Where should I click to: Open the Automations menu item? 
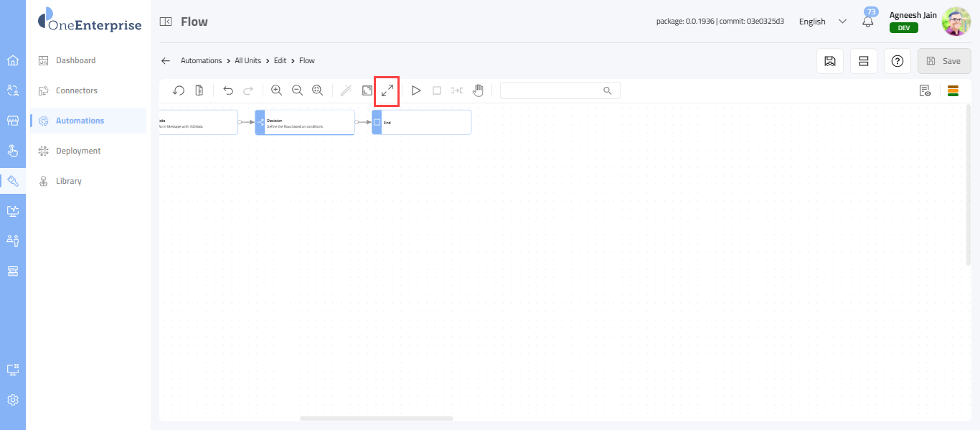point(80,121)
